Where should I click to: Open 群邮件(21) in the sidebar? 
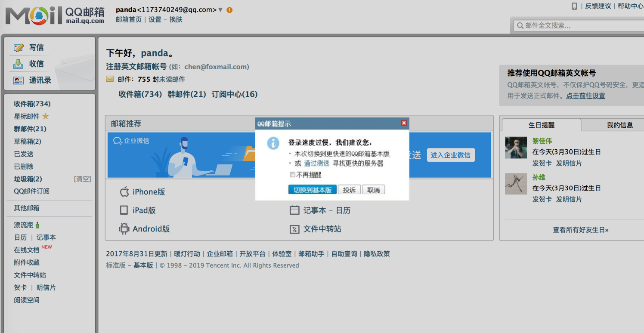coord(30,129)
